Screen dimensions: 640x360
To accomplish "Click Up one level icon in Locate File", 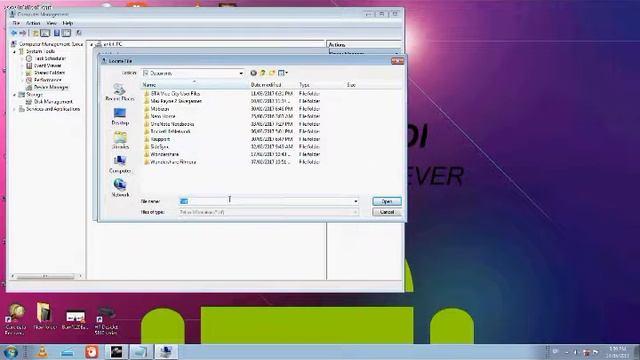I will point(263,73).
